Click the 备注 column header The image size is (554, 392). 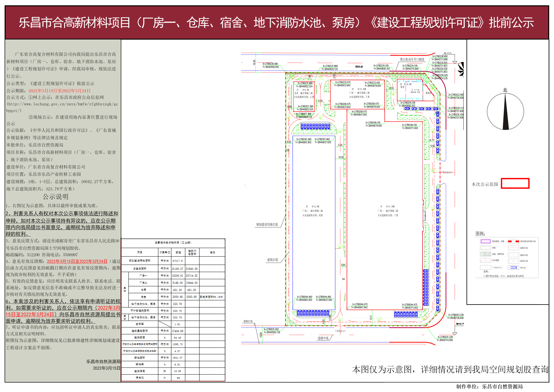pos(212,252)
